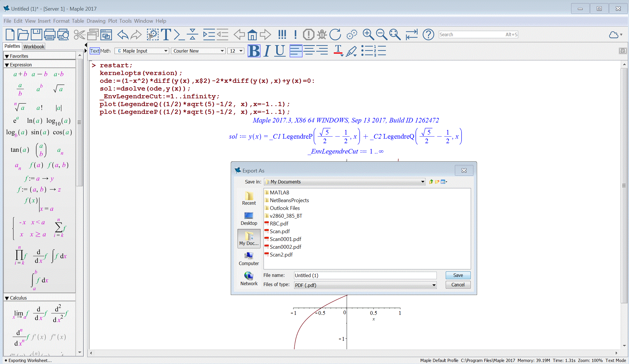
Task: Go to Computer location in dialog
Action: pyautogui.click(x=249, y=259)
